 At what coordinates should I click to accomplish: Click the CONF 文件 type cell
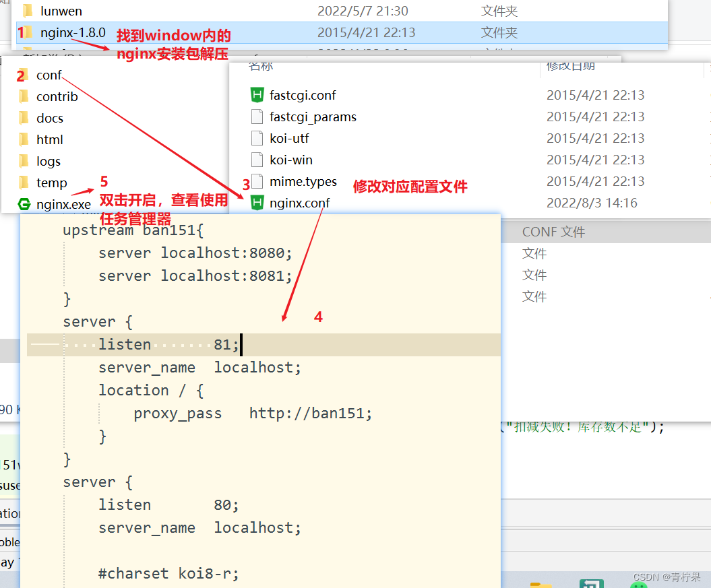point(553,232)
